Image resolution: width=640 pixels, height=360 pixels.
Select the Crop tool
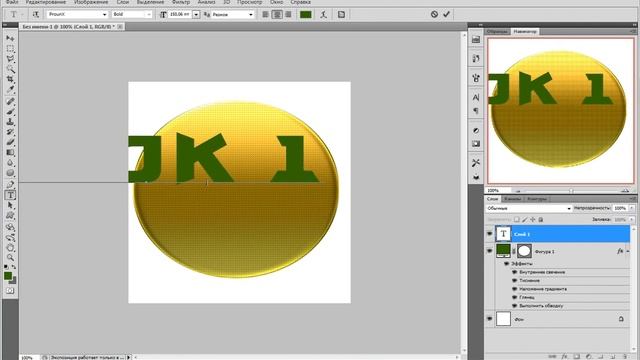[10, 80]
